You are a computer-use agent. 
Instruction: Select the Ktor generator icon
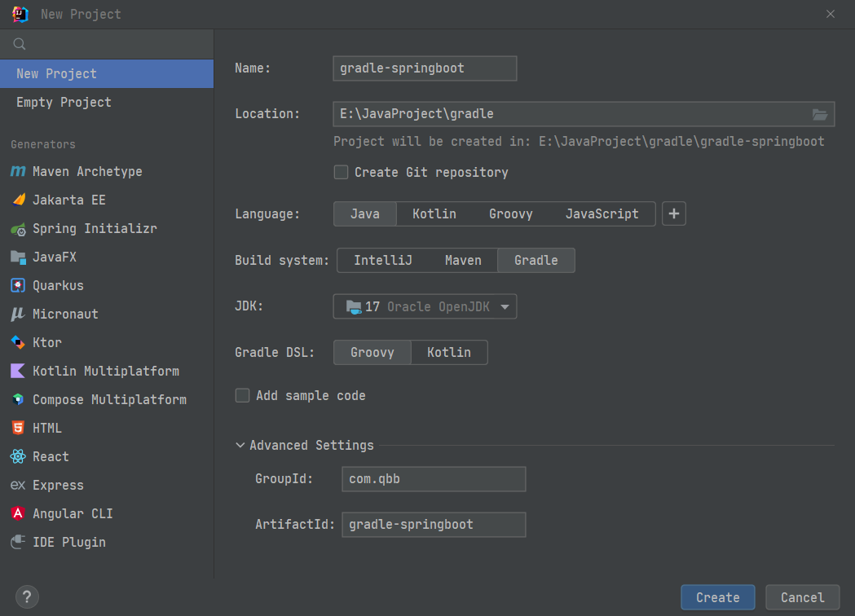pos(18,342)
